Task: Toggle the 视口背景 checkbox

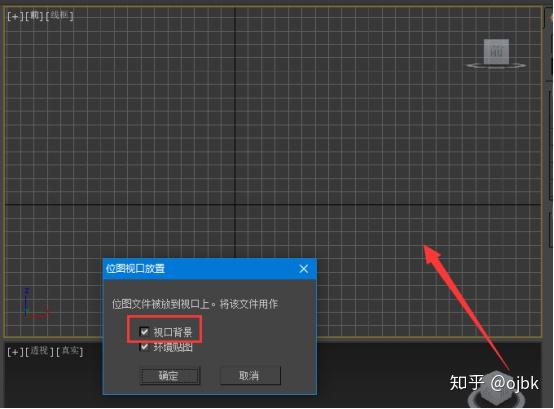Action: [144, 332]
